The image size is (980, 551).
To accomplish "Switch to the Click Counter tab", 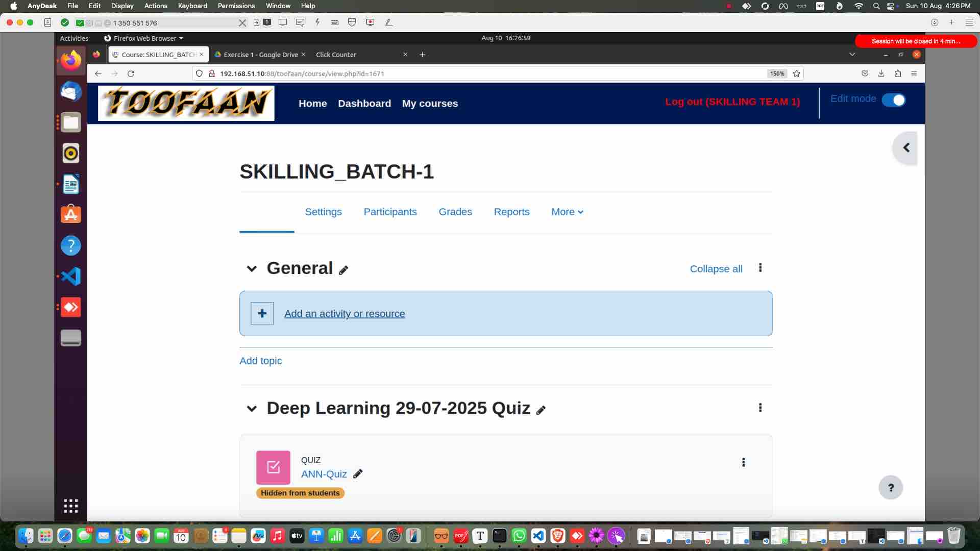I will pyautogui.click(x=336, y=55).
